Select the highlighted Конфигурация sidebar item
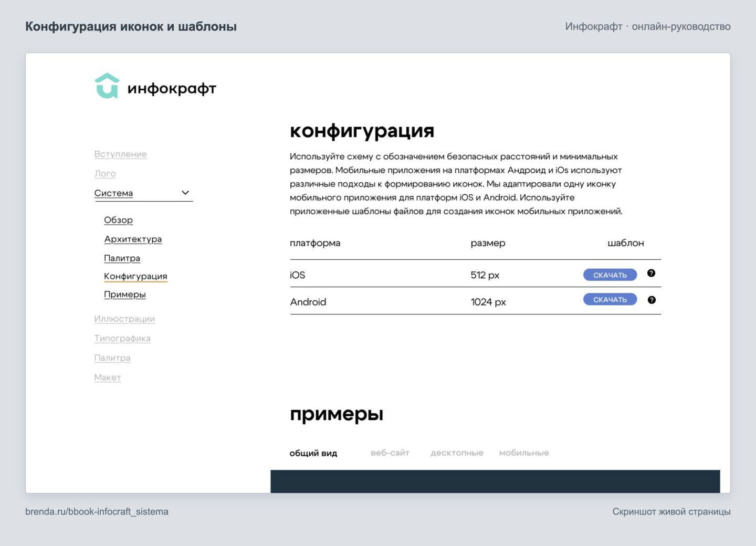The width and height of the screenshot is (756, 546). (x=135, y=277)
